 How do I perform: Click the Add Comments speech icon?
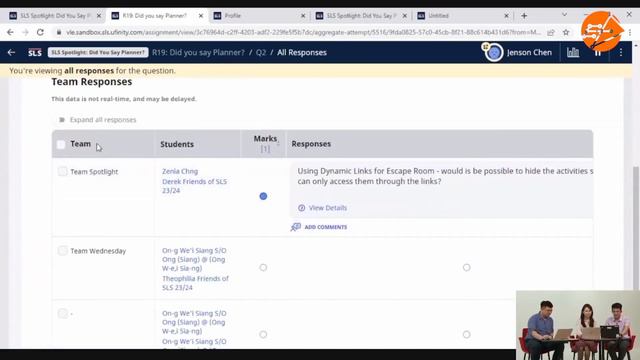tap(296, 227)
